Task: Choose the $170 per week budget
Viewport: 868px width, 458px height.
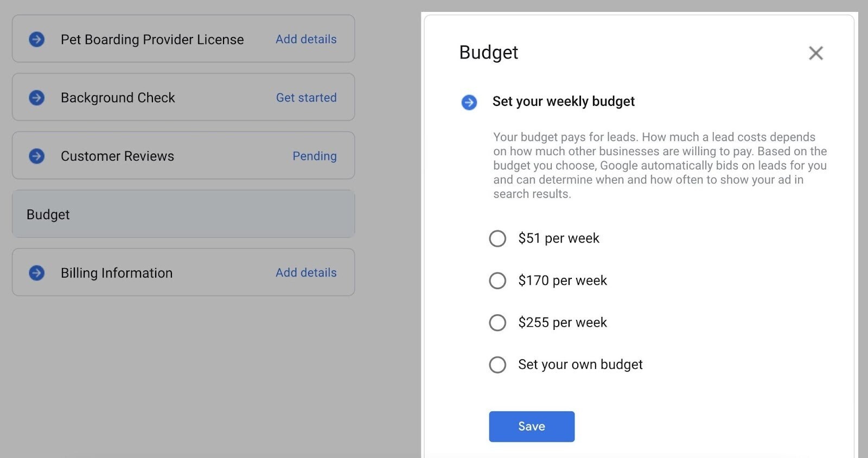Action: (x=497, y=281)
